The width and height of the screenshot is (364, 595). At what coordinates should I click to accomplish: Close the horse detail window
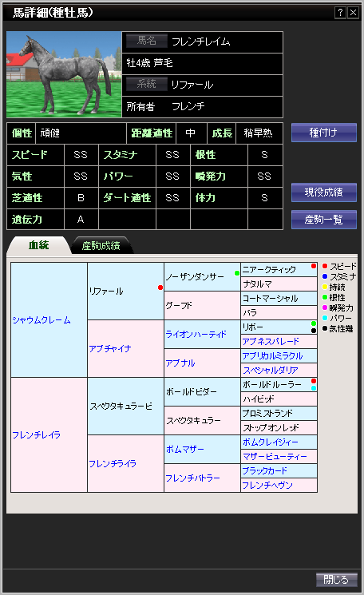point(353,13)
